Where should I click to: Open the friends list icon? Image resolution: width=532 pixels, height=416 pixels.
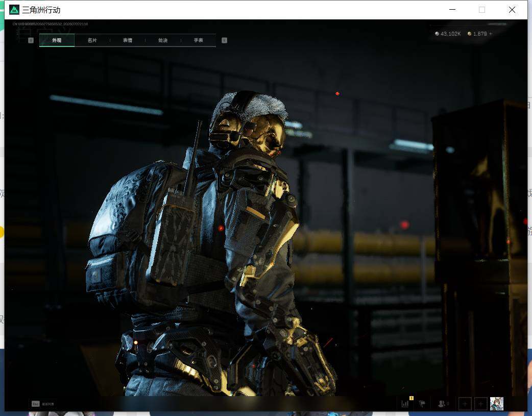tap(442, 404)
